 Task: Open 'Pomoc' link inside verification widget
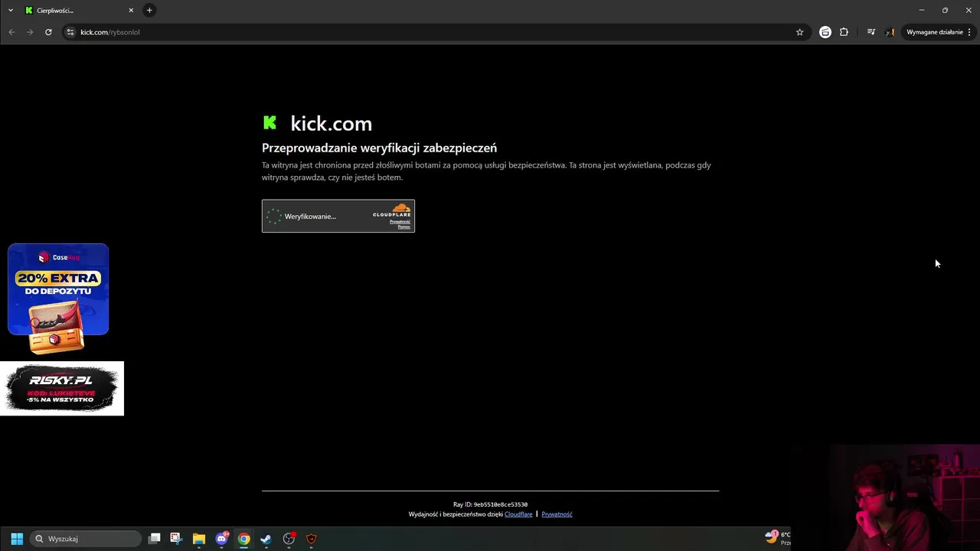[x=404, y=227]
